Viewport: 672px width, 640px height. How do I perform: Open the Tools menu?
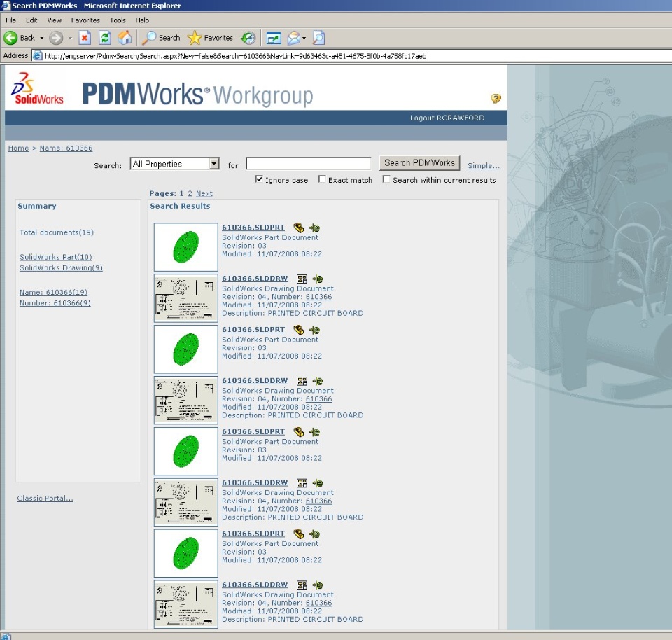click(x=118, y=20)
